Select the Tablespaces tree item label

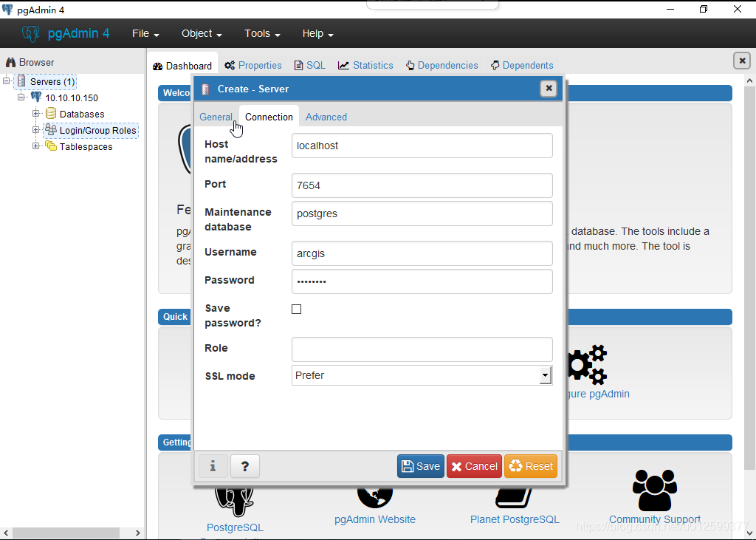[86, 147]
